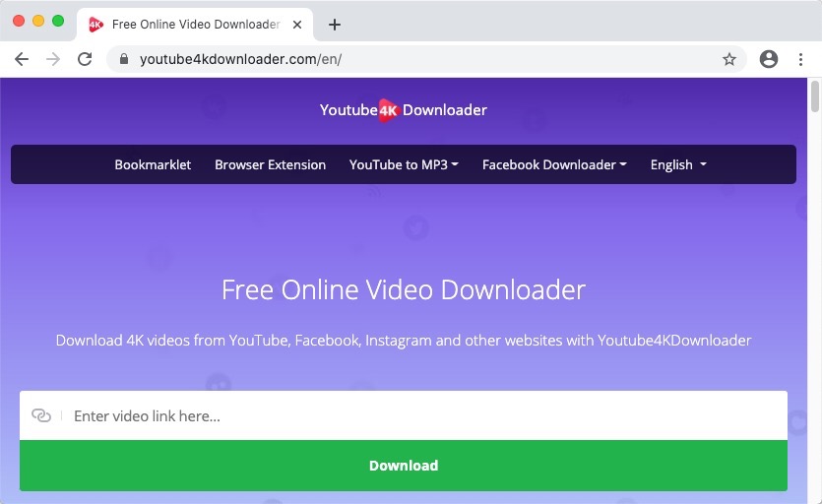The image size is (822, 504).
Task: Click the Youtube 4K Downloader logo
Action: [404, 110]
